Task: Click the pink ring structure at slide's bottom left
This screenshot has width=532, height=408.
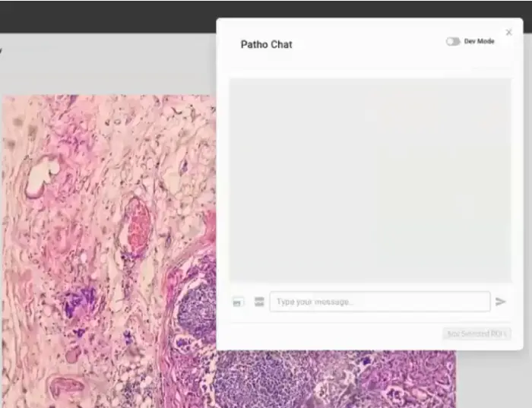Action: tap(65, 387)
